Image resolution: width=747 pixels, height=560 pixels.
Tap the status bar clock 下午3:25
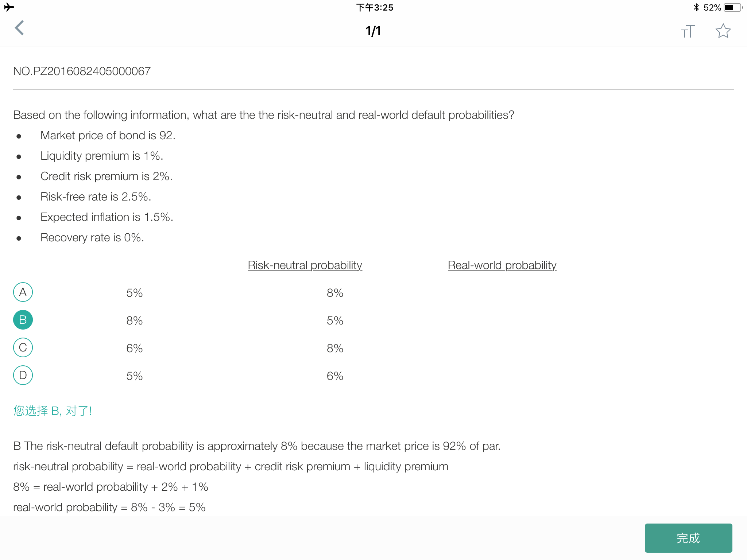(x=375, y=7)
